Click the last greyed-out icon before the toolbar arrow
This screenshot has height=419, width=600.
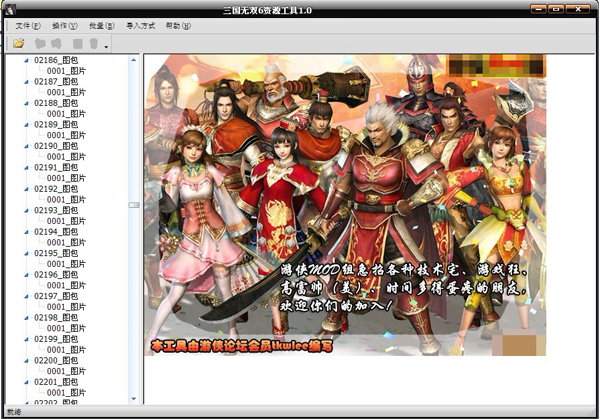94,43
